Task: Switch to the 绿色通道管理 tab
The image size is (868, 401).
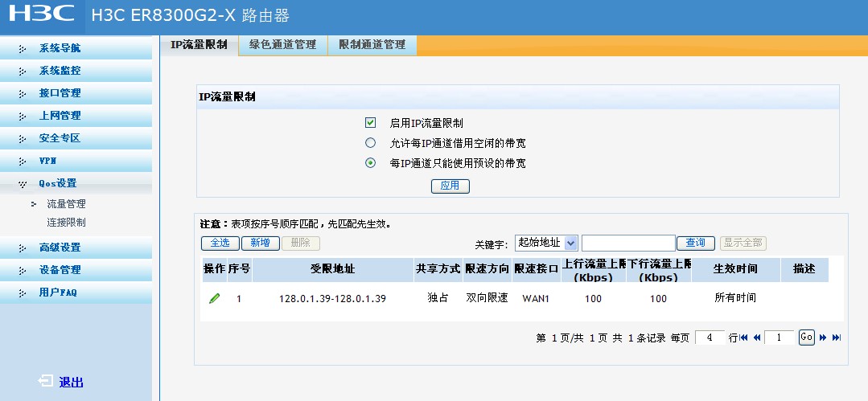Action: pos(282,45)
